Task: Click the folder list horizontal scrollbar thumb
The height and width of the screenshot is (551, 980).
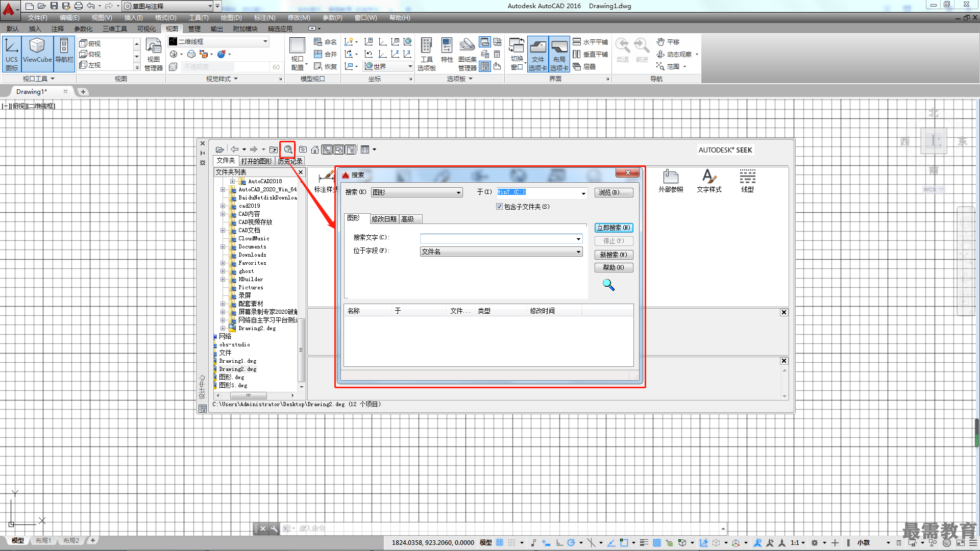Action: click(x=248, y=395)
